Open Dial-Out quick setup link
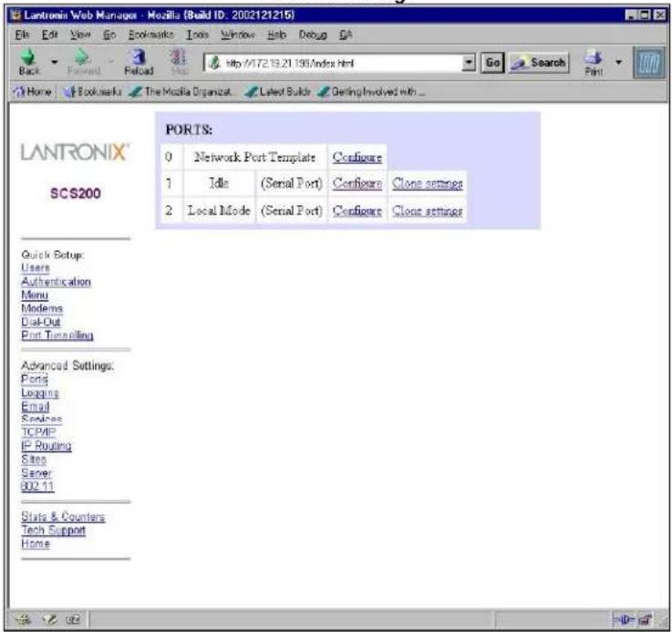 [41, 322]
